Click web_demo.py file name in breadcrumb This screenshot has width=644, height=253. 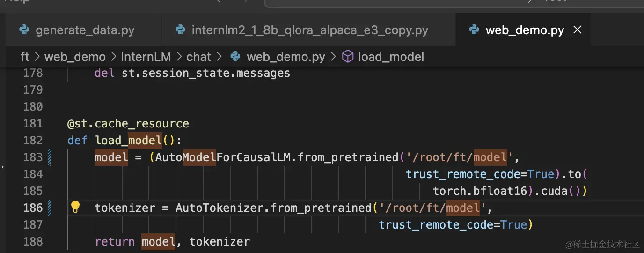[x=285, y=57]
